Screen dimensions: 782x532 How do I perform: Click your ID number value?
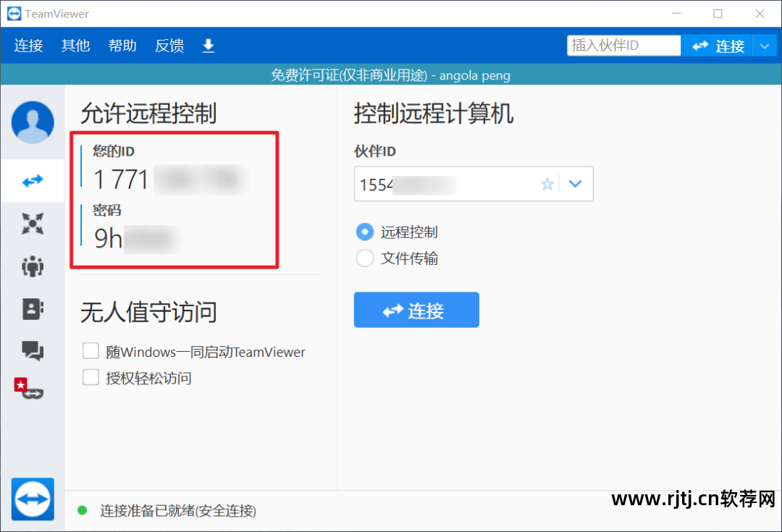pyautogui.click(x=169, y=180)
